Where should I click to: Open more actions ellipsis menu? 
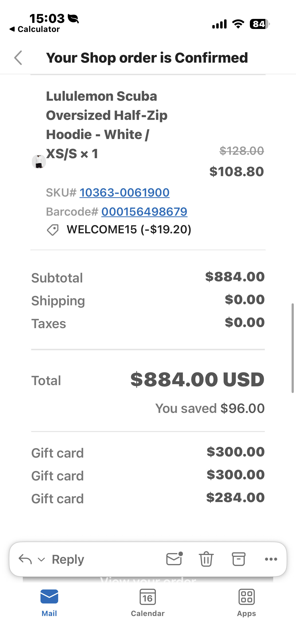point(271,559)
